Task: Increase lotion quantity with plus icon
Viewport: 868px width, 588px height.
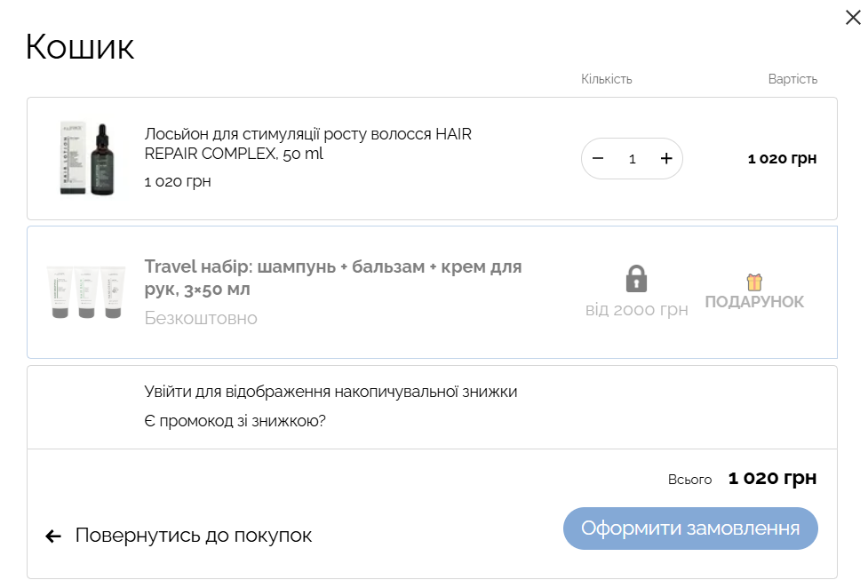Action: 666,159
